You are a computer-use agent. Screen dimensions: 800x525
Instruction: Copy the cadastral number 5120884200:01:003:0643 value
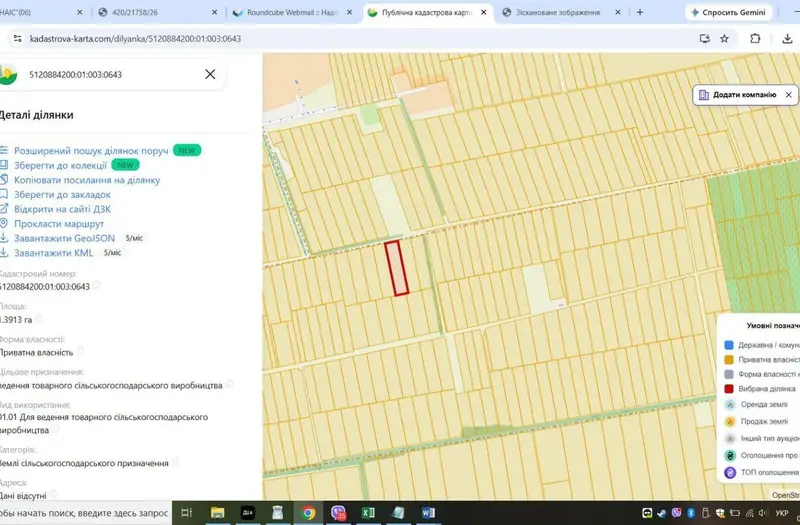pos(96,285)
